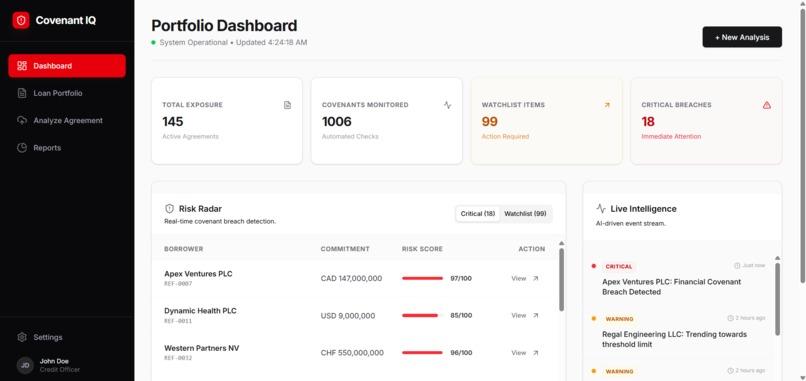
Task: Go to Analyze Agreement page
Action: click(x=67, y=120)
